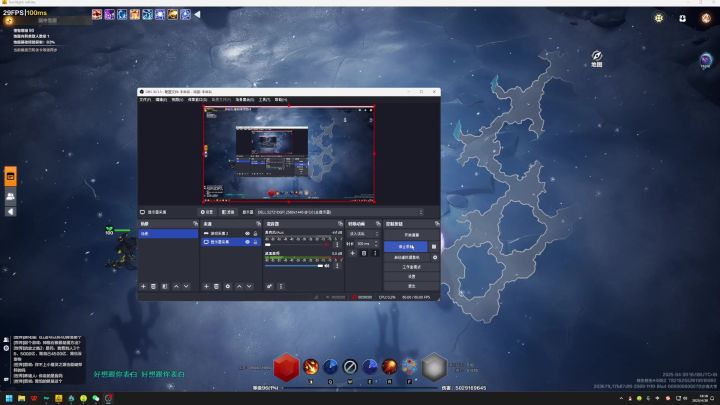Toggle lock on selected display capture source

(256, 242)
